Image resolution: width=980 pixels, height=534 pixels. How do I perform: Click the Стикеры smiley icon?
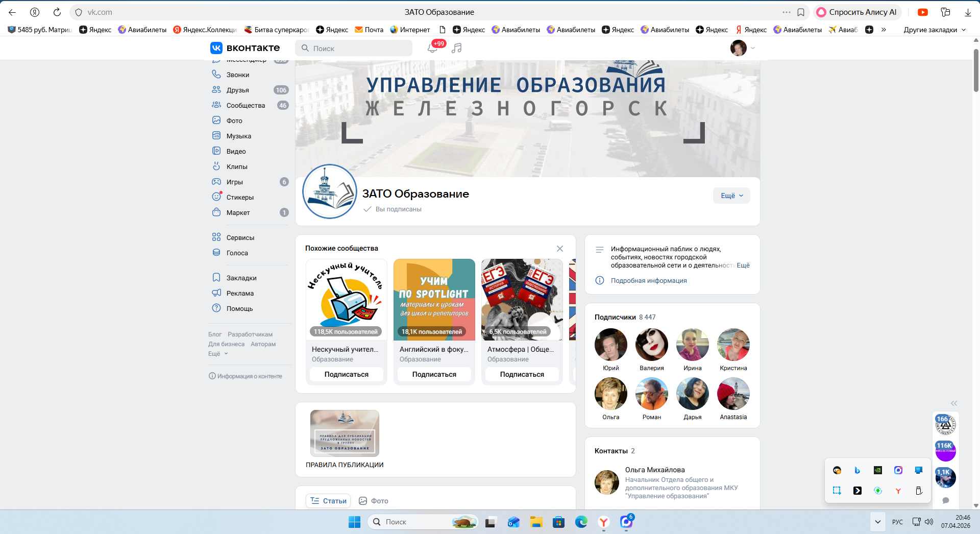coord(216,197)
